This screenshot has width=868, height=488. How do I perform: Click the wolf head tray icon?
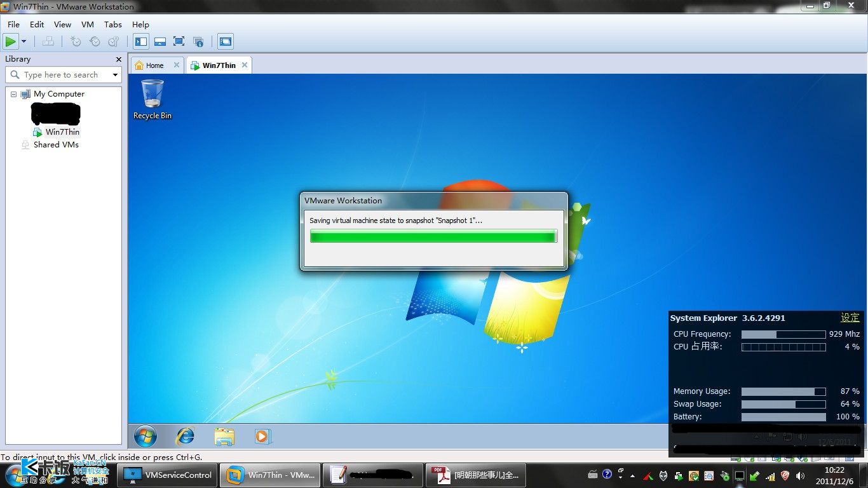pyautogui.click(x=663, y=476)
